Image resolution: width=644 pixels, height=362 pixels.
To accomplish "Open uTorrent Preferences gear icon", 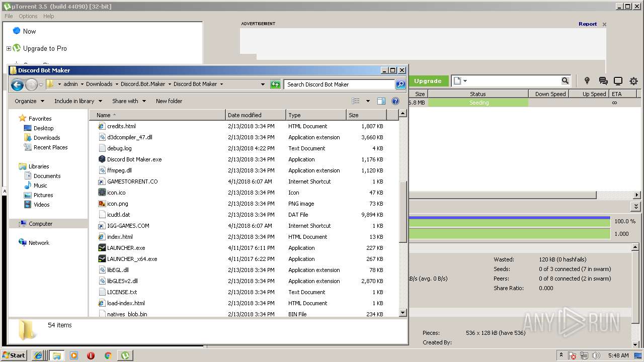I will [633, 81].
